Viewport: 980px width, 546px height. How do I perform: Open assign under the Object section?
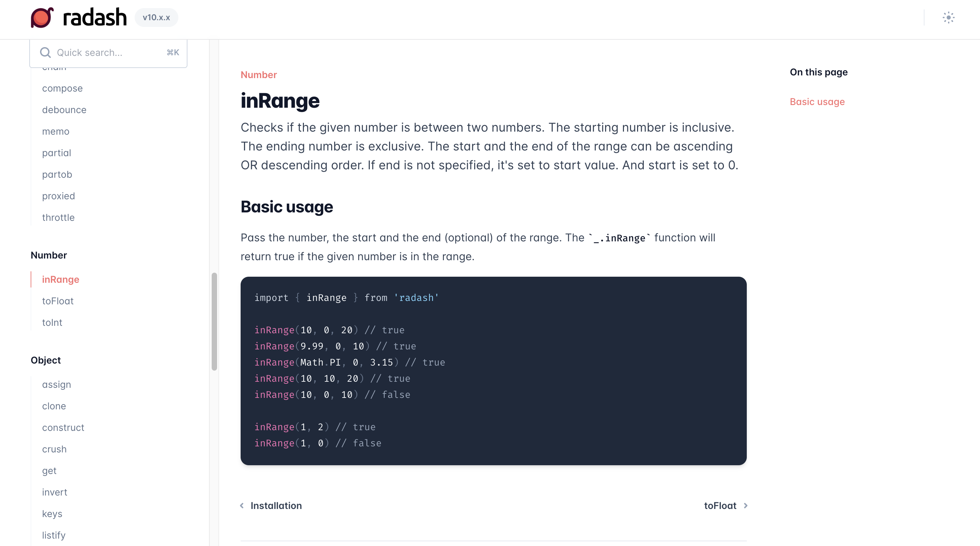point(56,384)
